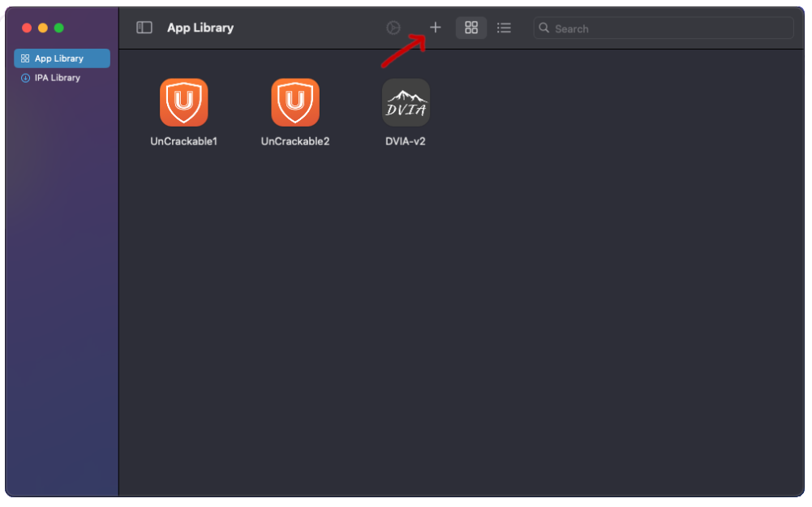The image size is (812, 507).
Task: Maximize the window with green button
Action: pos(59,28)
